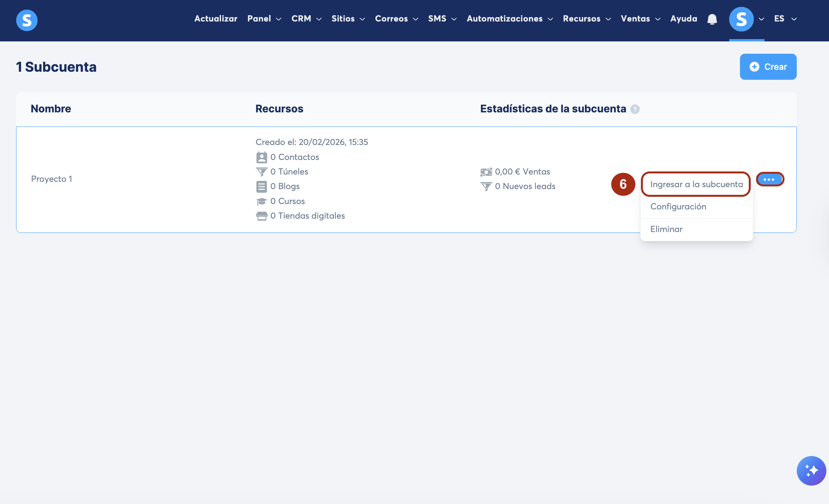Click the Contactos icon in Recursos

[261, 157]
